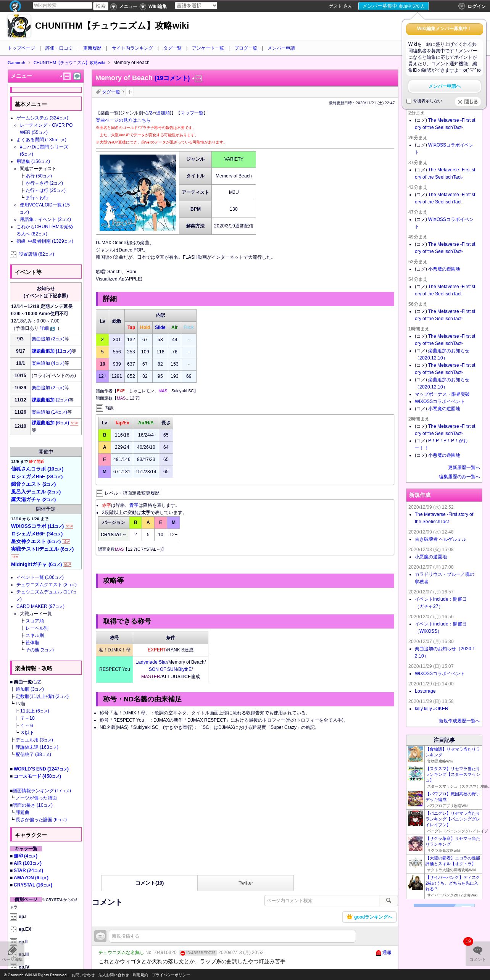
Task: Click the comment search magnifier button
Action: coord(388,901)
